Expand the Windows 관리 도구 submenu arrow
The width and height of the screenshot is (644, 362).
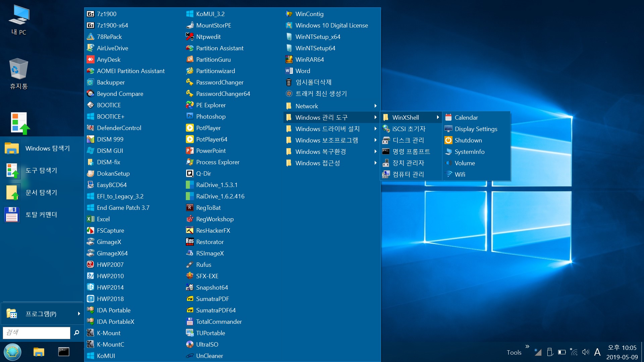(375, 117)
